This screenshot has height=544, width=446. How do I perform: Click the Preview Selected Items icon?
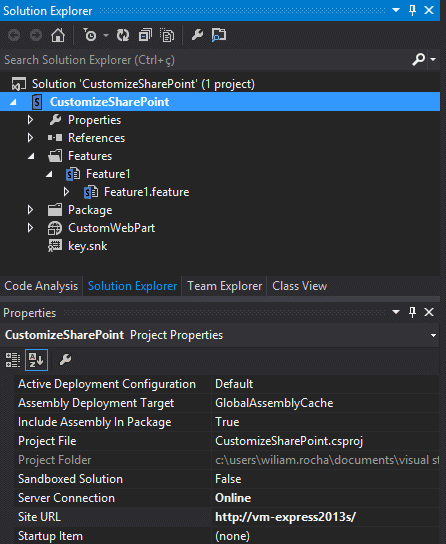[219, 35]
